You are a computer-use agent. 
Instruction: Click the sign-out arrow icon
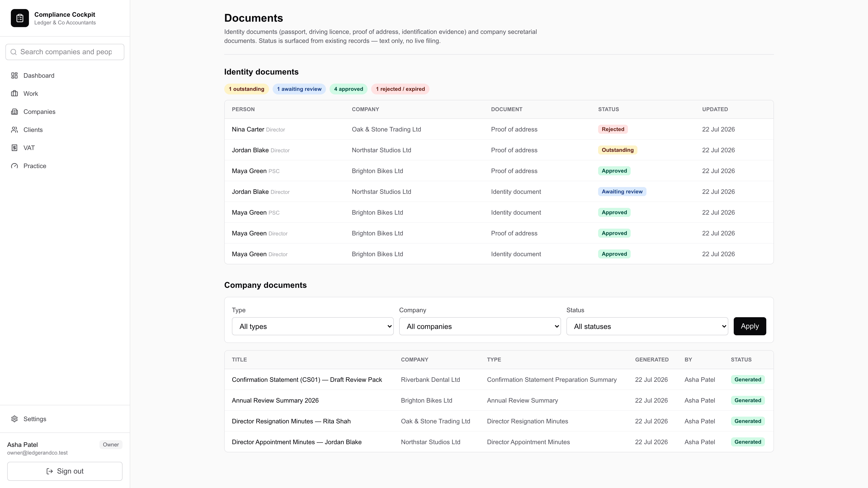(x=50, y=471)
